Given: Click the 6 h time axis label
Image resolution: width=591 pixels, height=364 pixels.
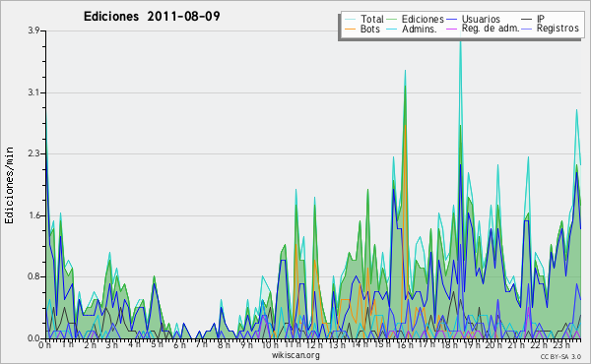Looking at the screenshot, I should tap(179, 344).
